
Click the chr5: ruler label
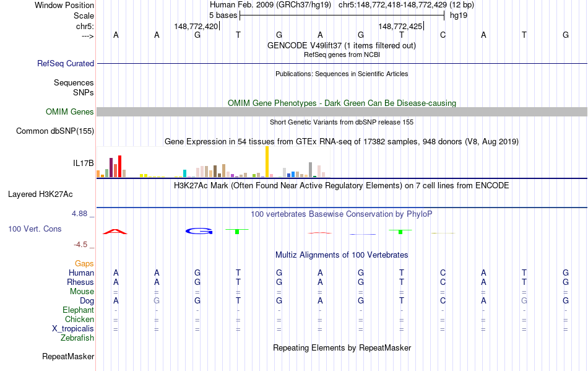85,26
